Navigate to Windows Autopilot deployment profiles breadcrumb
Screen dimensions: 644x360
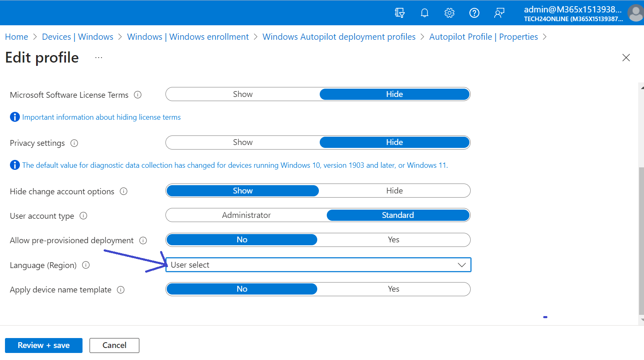(x=339, y=36)
